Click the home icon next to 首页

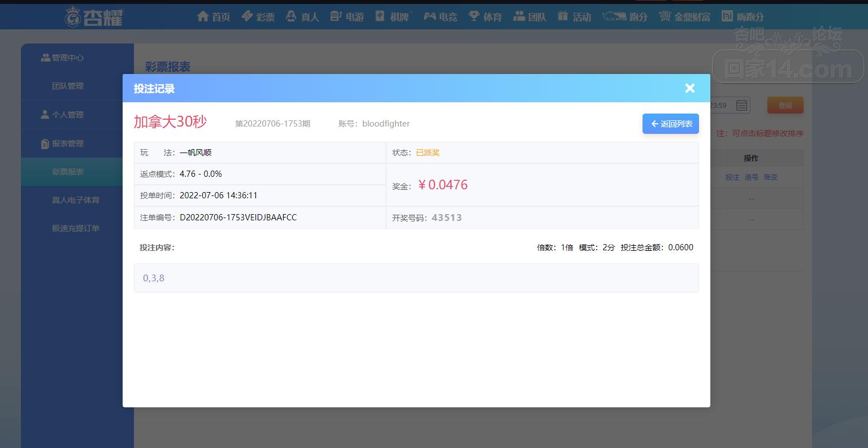tap(203, 16)
